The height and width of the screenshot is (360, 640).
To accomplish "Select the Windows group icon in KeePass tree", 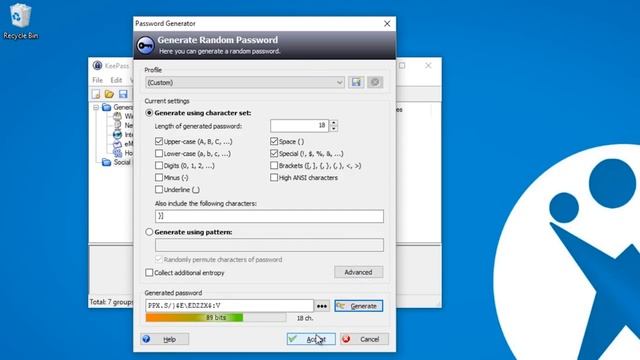I will click(x=117, y=116).
